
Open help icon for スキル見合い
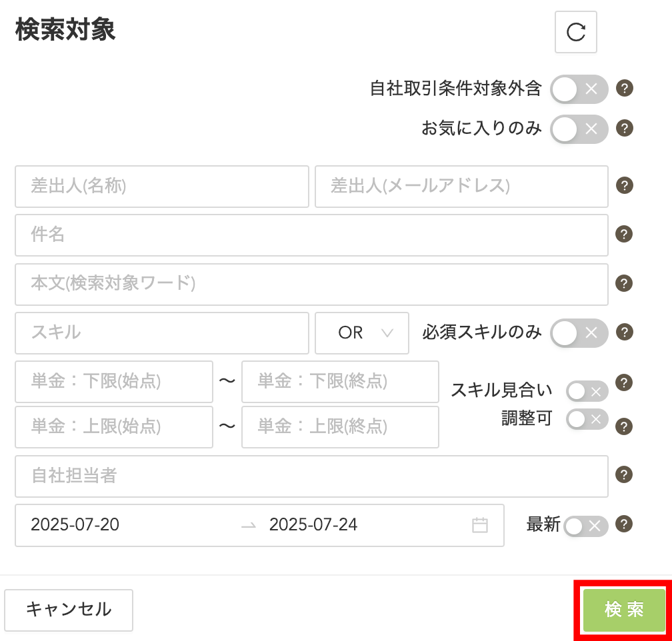point(624,382)
